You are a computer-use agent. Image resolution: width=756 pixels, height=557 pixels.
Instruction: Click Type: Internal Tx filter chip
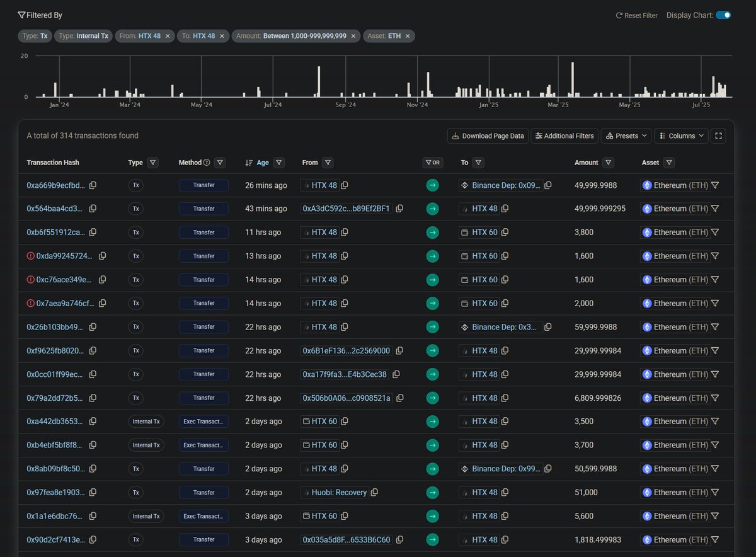click(x=83, y=36)
